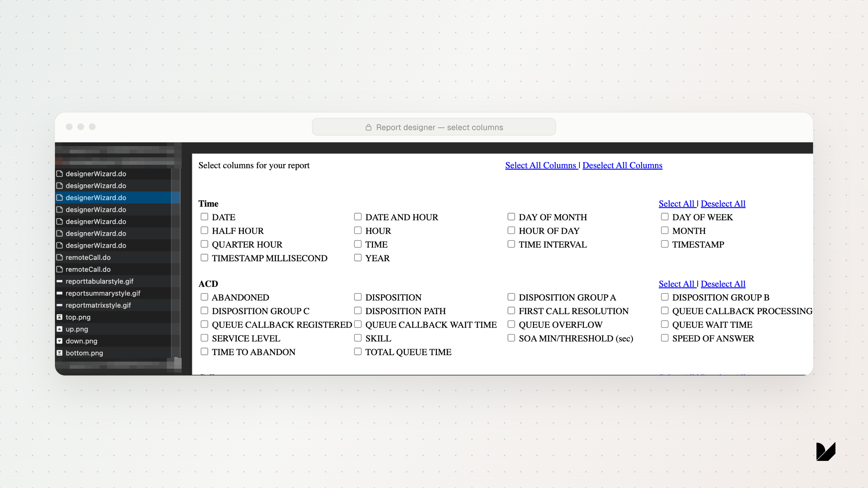868x488 pixels.
Task: Enable SPEED OF ANSWER column
Action: point(665,338)
